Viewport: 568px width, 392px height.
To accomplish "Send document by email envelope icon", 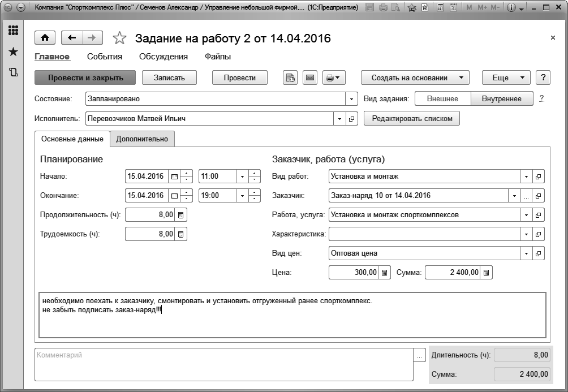I will click(x=309, y=77).
